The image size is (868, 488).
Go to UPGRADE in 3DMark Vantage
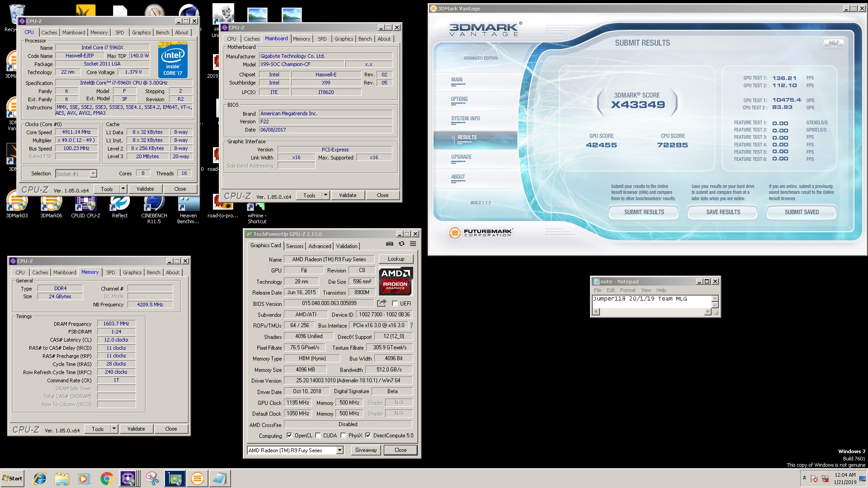point(461,157)
